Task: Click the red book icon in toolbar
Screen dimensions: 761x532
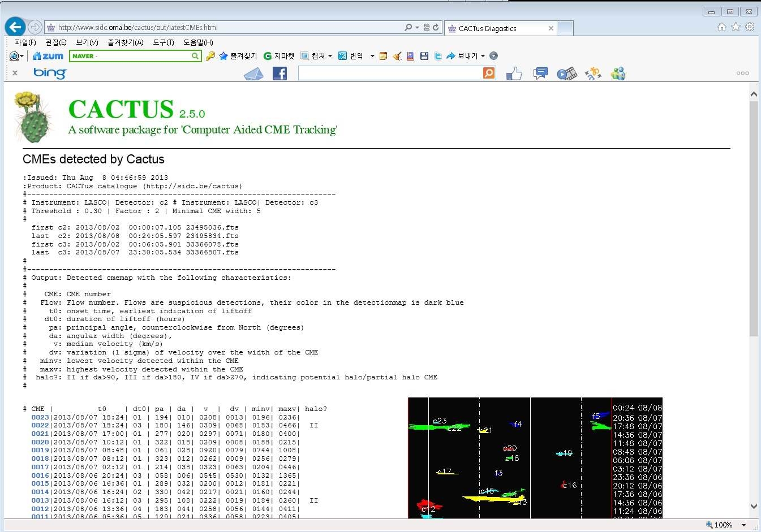Action: [x=411, y=56]
